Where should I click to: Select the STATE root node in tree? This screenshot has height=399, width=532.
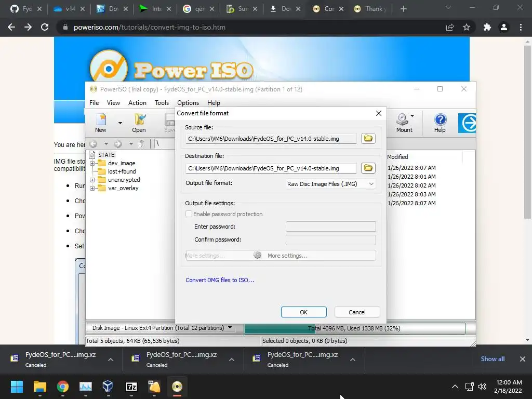pyautogui.click(x=106, y=155)
